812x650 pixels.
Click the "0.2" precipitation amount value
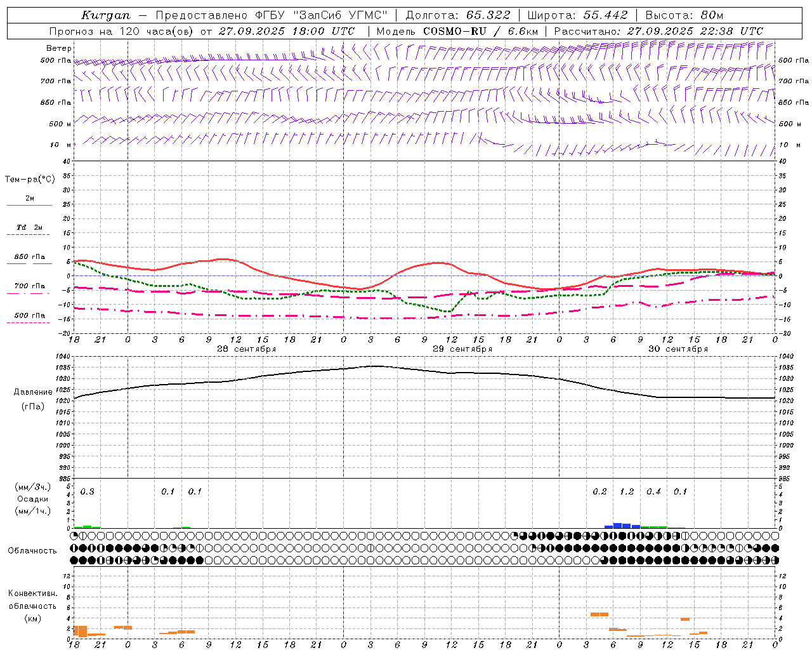599,492
